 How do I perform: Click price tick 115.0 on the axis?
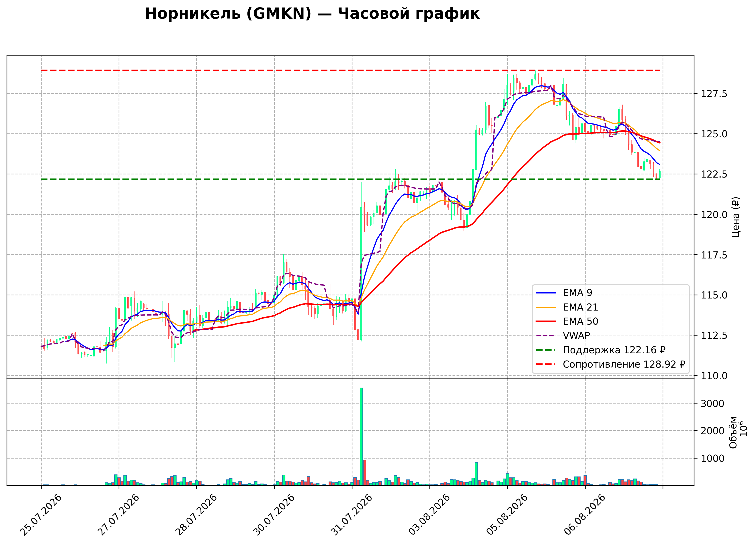coord(714,295)
